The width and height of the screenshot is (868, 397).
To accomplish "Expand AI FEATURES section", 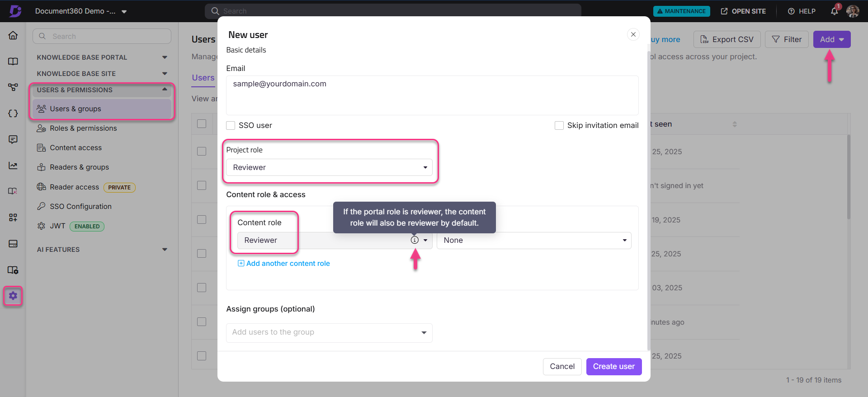I will pyautogui.click(x=102, y=250).
